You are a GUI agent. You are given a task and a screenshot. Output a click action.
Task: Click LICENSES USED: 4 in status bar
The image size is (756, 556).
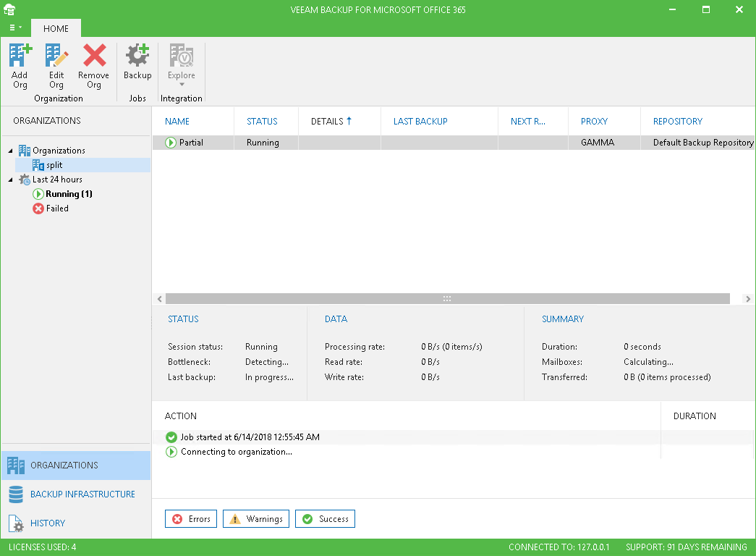tap(43, 547)
